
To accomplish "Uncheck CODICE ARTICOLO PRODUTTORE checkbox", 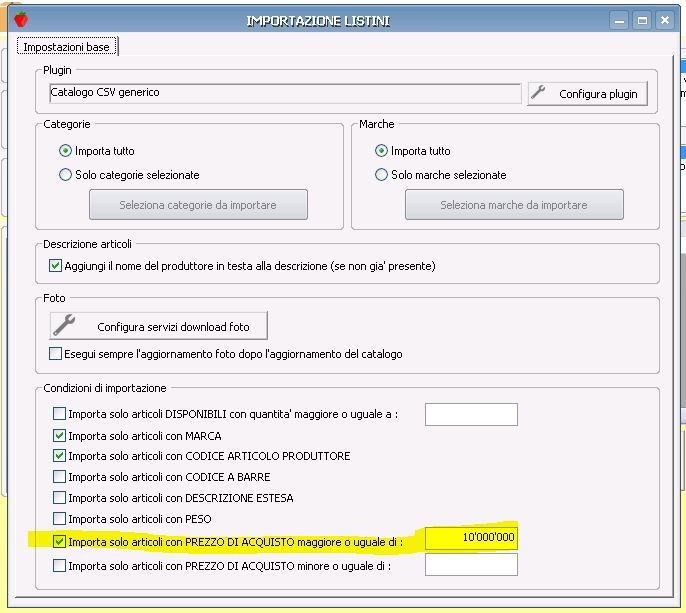I will coord(59,456).
